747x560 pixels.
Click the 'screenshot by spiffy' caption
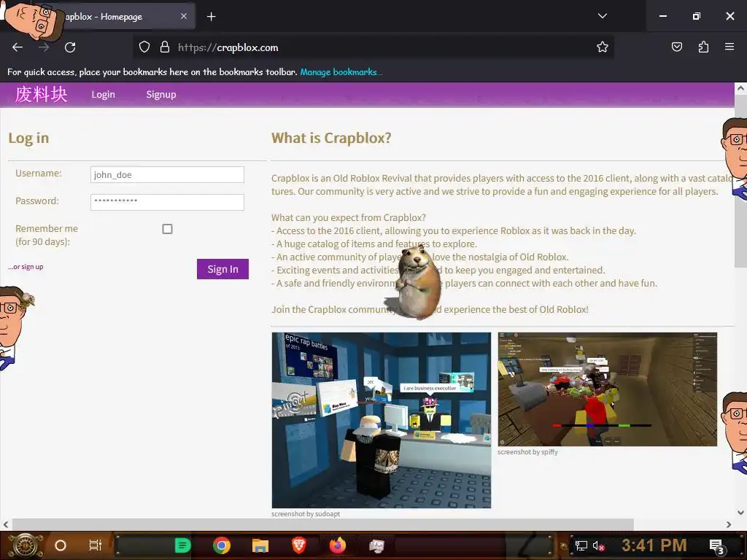point(527,452)
